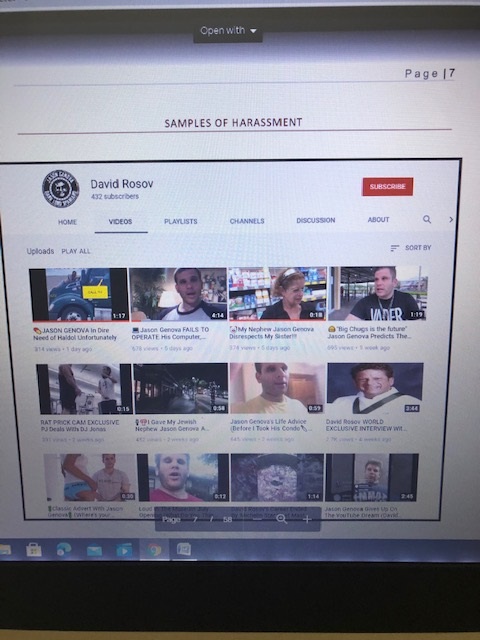Click the David Rosov channel avatar
The width and height of the screenshot is (480, 640).
[60, 189]
